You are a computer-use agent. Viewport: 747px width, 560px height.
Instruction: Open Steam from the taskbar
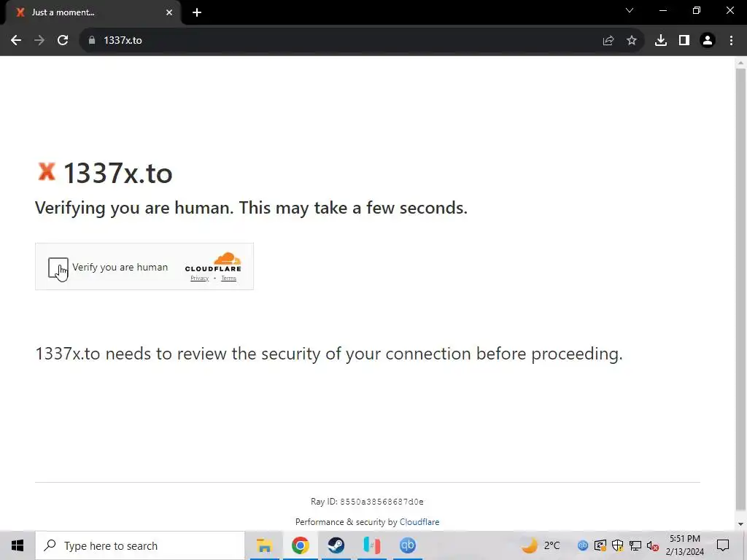coord(336,545)
